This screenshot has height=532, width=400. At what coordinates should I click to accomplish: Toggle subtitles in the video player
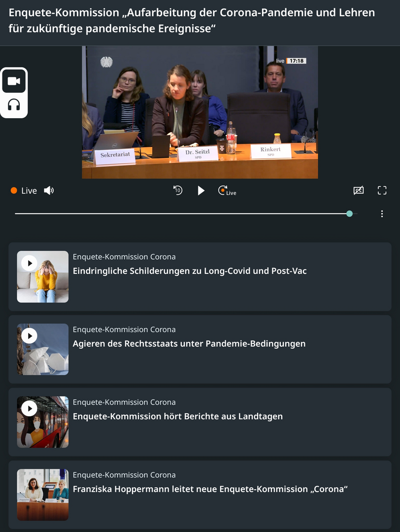click(359, 191)
